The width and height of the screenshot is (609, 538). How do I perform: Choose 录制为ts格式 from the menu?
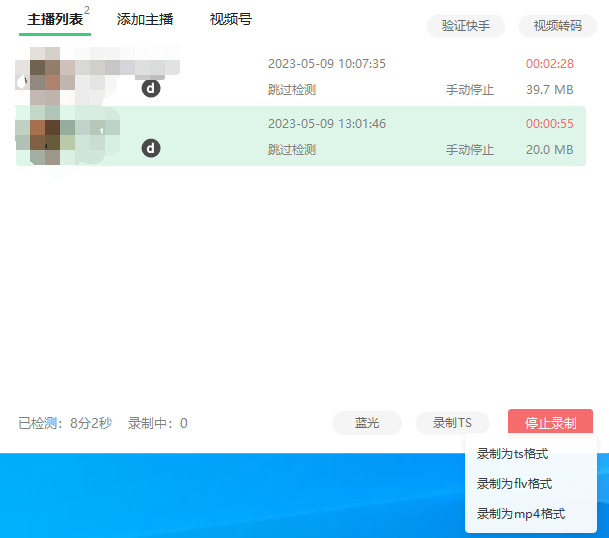point(512,454)
